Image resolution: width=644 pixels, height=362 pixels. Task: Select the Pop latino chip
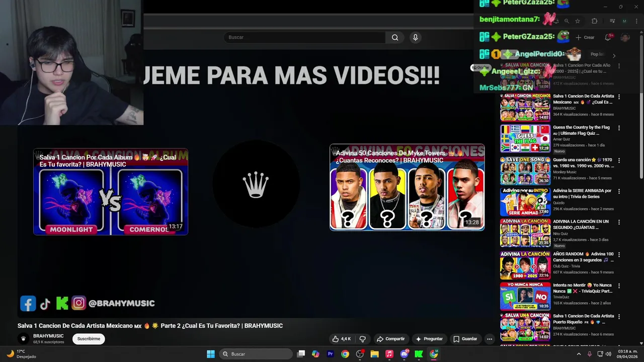click(598, 54)
